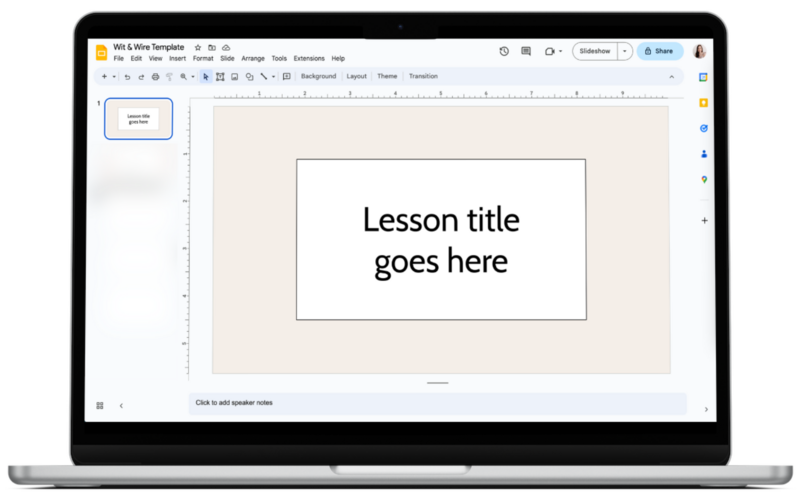Open the Slide menu
Screen dimensions: 800x500
227,58
